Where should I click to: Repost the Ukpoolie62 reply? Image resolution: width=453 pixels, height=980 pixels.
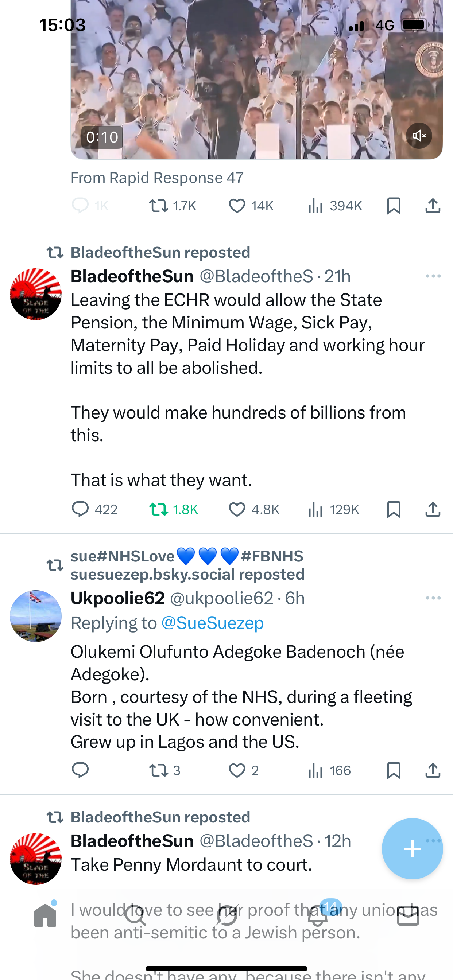(158, 770)
